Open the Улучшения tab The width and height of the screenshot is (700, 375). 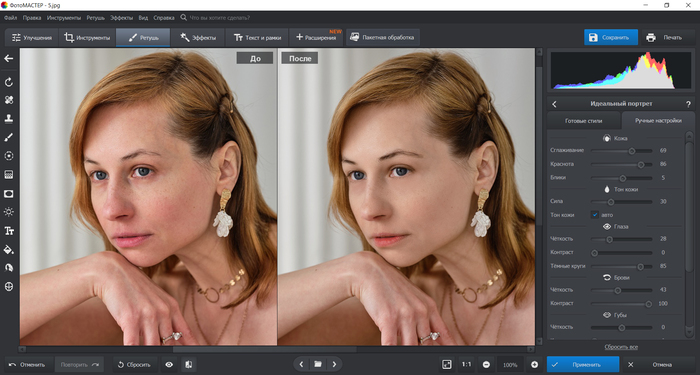click(32, 38)
